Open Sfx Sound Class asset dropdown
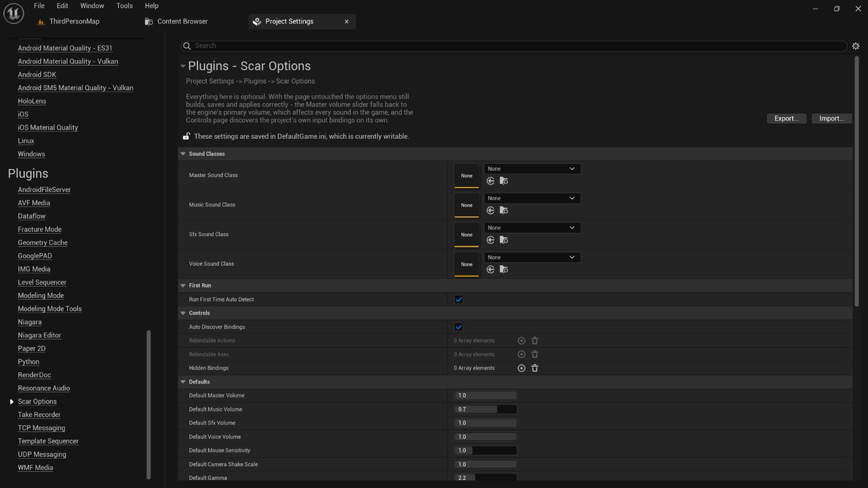 532,228
